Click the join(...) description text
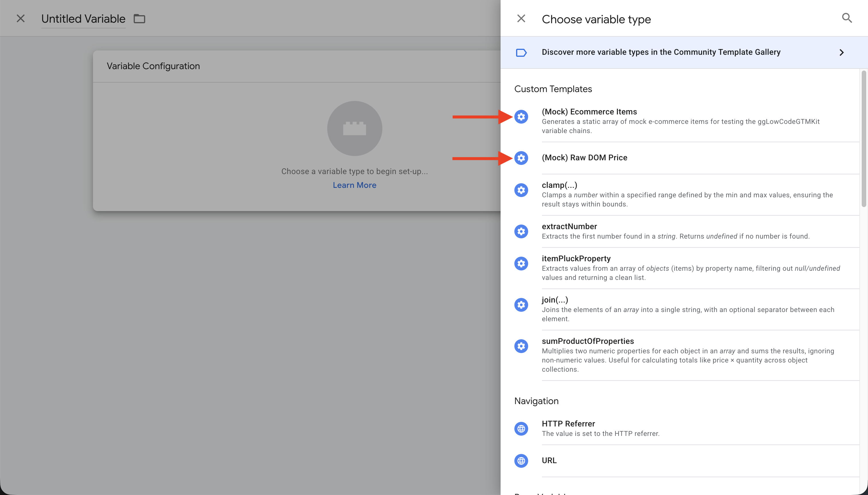The image size is (868, 495). [688, 314]
